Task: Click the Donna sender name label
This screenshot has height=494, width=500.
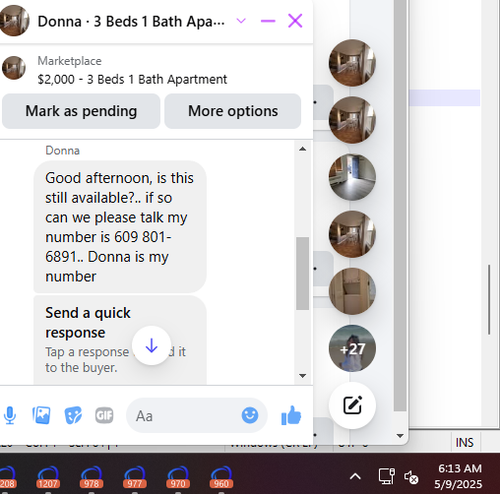Action: pyautogui.click(x=62, y=151)
